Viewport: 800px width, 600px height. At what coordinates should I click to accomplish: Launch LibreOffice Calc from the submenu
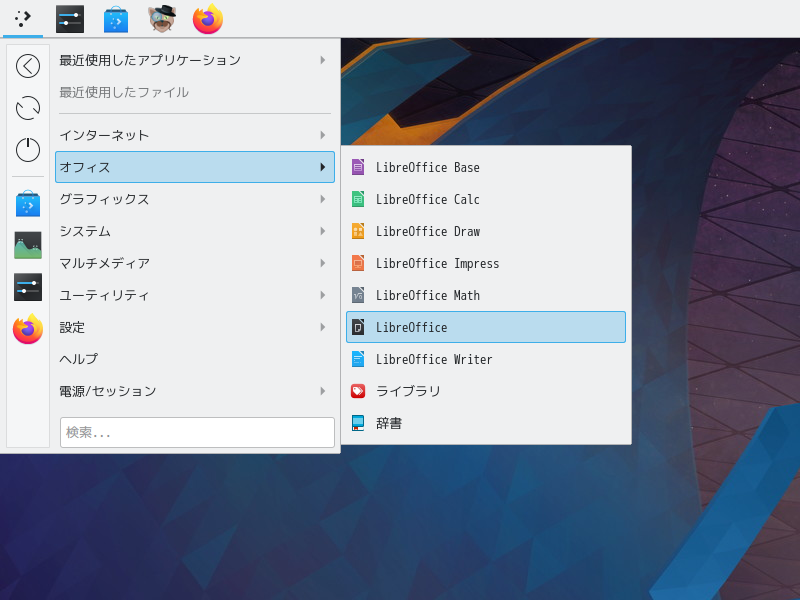pos(486,199)
